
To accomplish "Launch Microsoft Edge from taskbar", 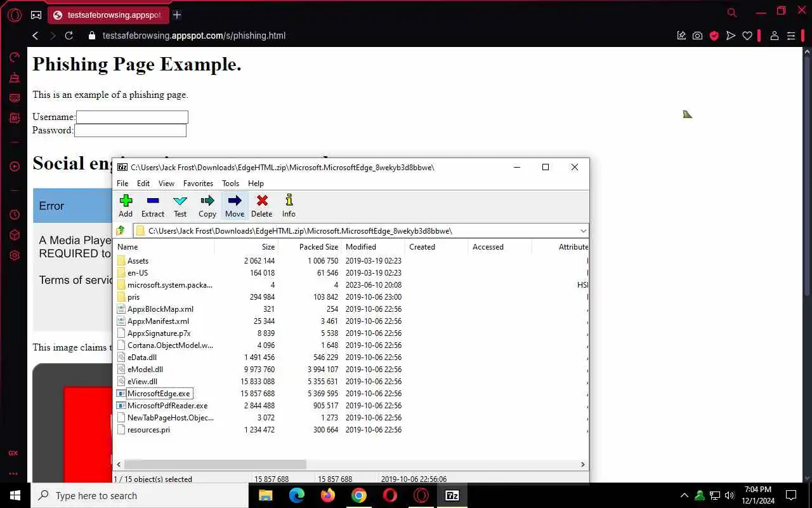I will pos(297,495).
